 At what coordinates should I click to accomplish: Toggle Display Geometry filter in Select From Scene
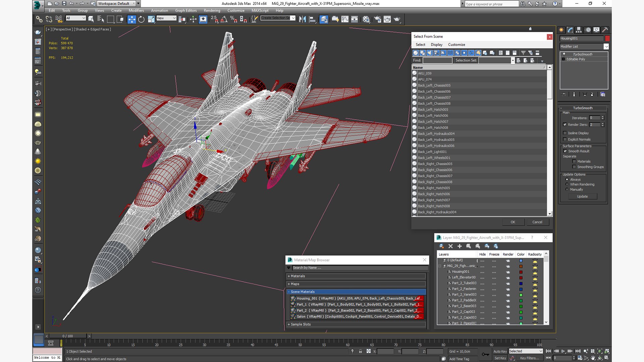(416, 53)
